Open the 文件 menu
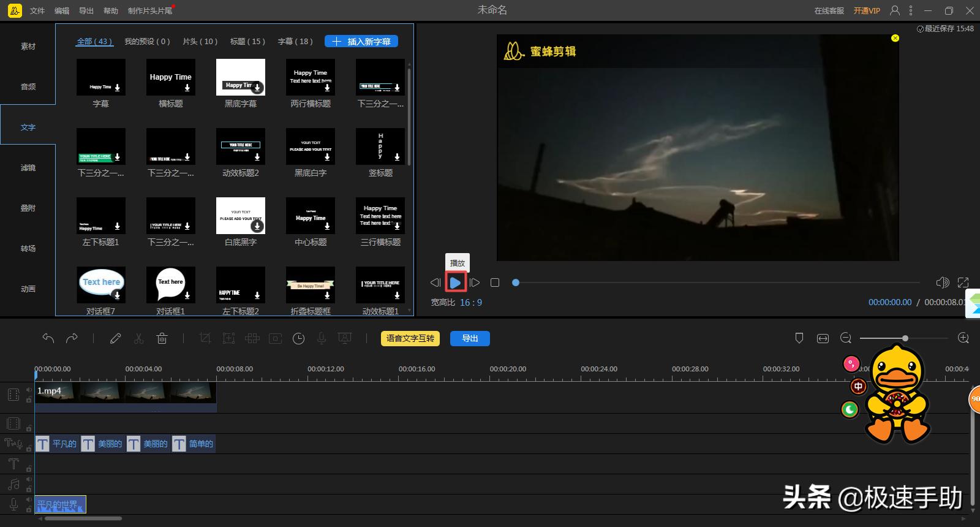 [37, 10]
